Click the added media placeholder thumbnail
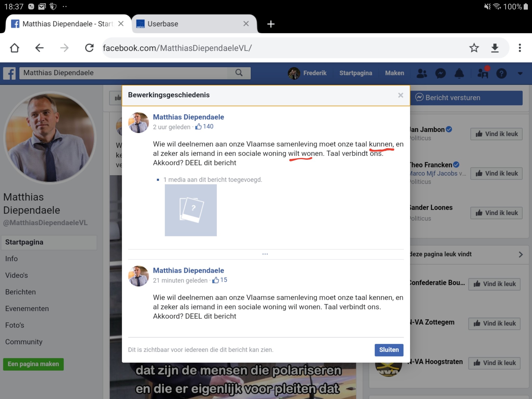The width and height of the screenshot is (532, 399). click(191, 210)
